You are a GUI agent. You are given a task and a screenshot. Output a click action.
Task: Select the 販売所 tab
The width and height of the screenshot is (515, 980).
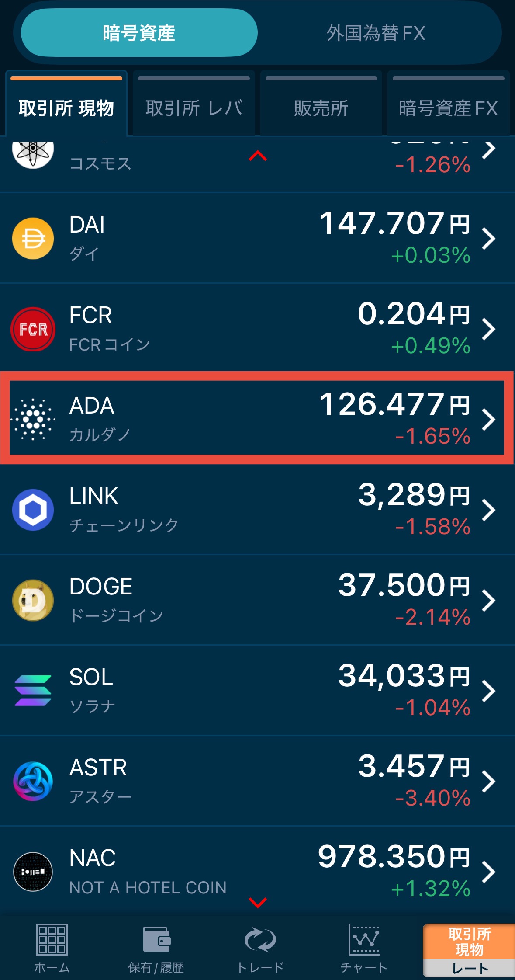(x=321, y=107)
